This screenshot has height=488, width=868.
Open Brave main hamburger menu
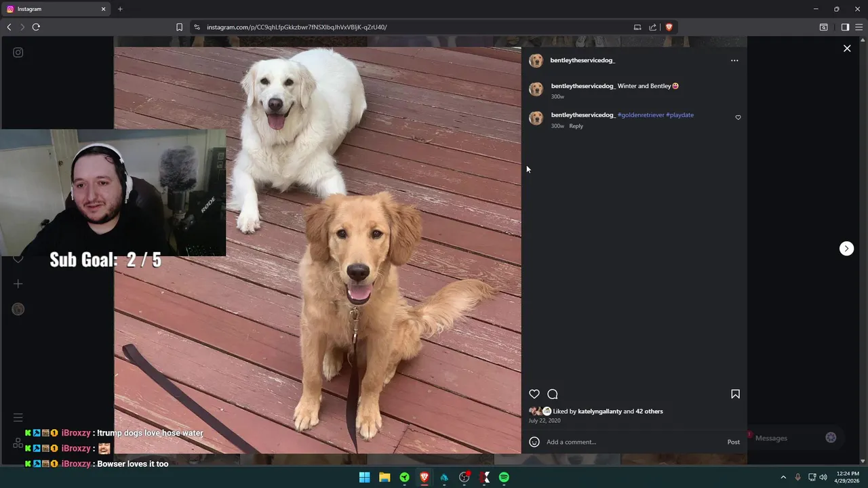click(x=859, y=27)
